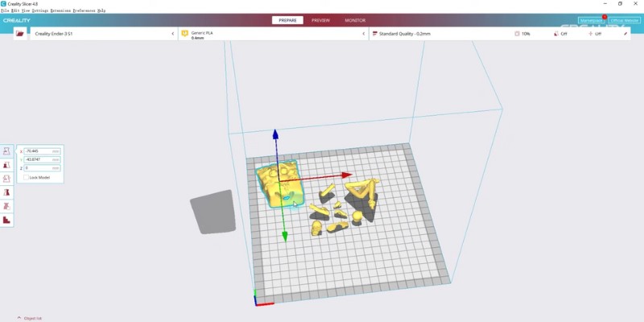Switch to the MONITOR stage tab
Viewport: 644px width, 322px height.
coord(355,21)
